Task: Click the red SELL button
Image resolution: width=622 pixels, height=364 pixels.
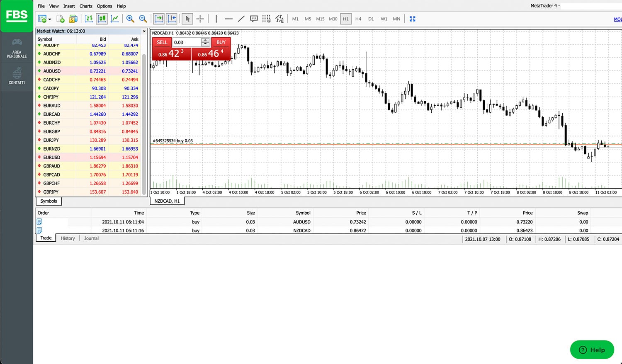Action: 162,42
